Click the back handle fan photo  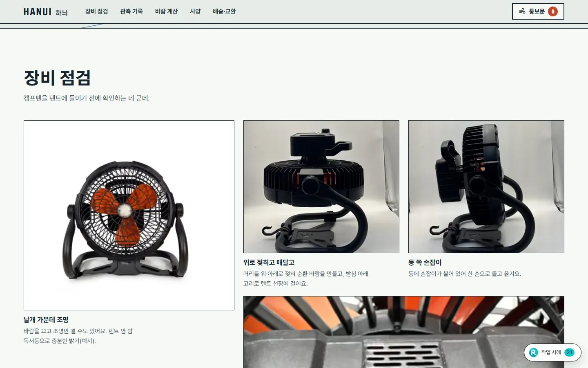[486, 186]
